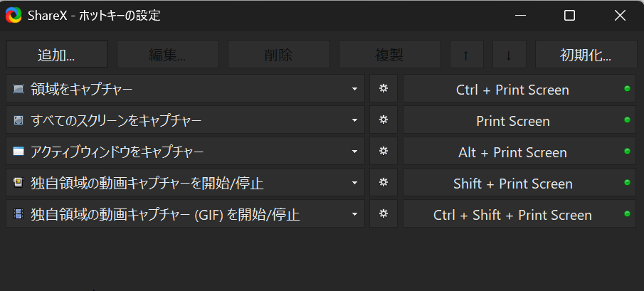Viewport: 644px width, 291px height.
Task: Click the down arrow move button
Action: tap(508, 55)
